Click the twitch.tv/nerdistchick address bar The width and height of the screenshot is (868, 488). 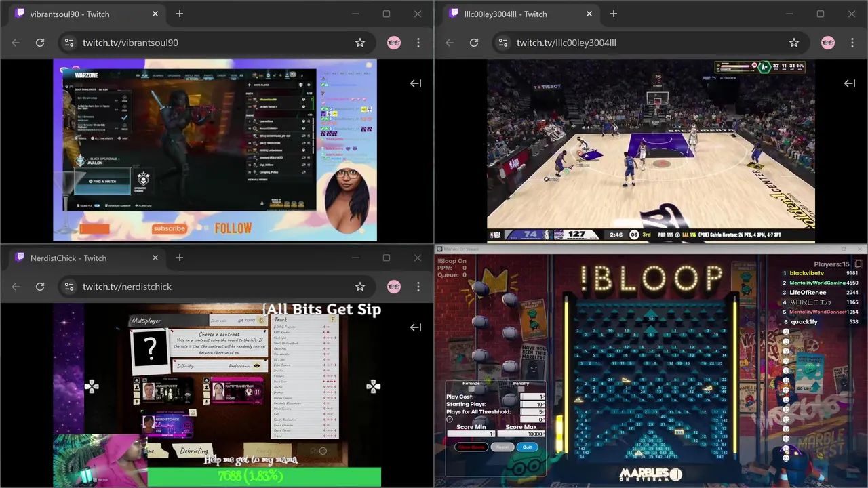click(216, 287)
